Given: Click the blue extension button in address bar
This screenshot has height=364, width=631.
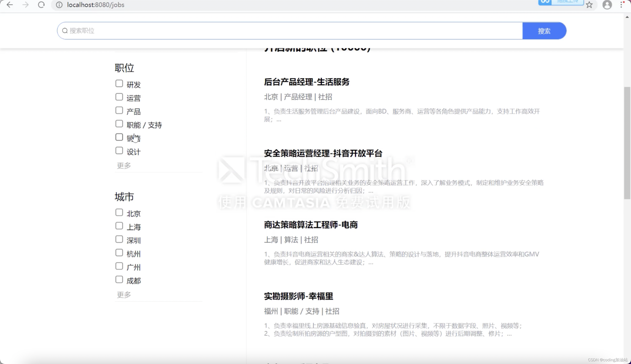Looking at the screenshot, I should [561, 3].
